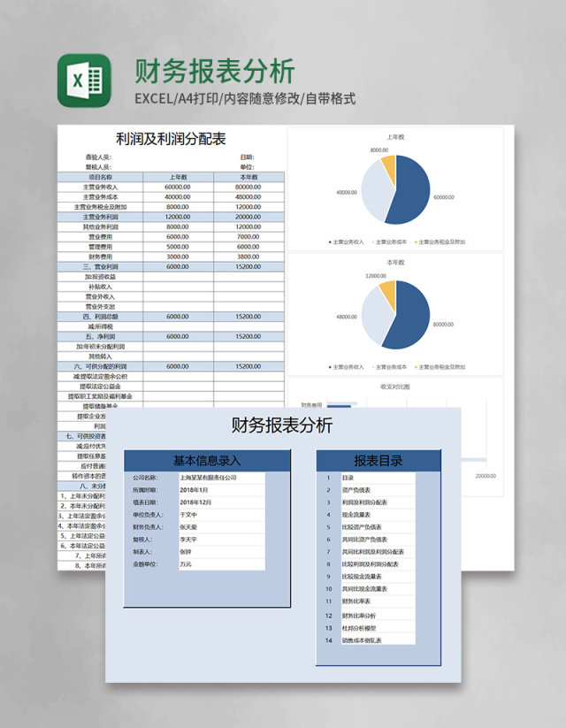
Task: Click the light gray slice of 本年数 pie
Action: 374,316
